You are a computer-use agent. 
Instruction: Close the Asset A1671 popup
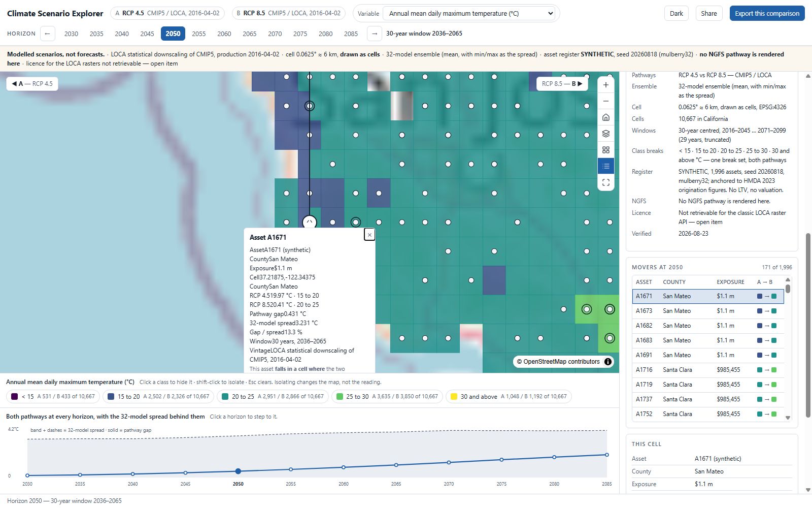click(x=369, y=235)
